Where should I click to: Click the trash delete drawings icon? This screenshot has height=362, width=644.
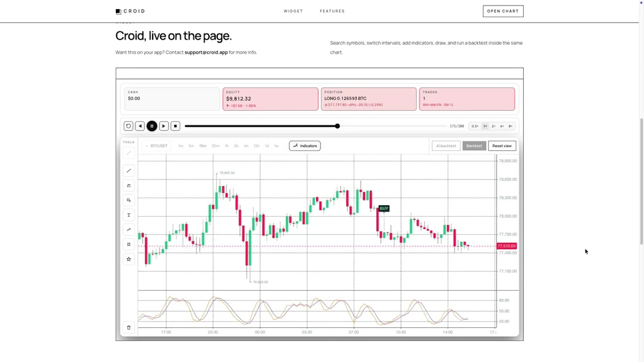129,328
